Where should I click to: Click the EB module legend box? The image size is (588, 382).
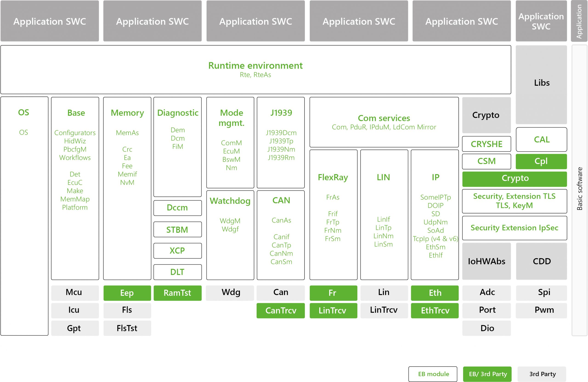pyautogui.click(x=433, y=374)
